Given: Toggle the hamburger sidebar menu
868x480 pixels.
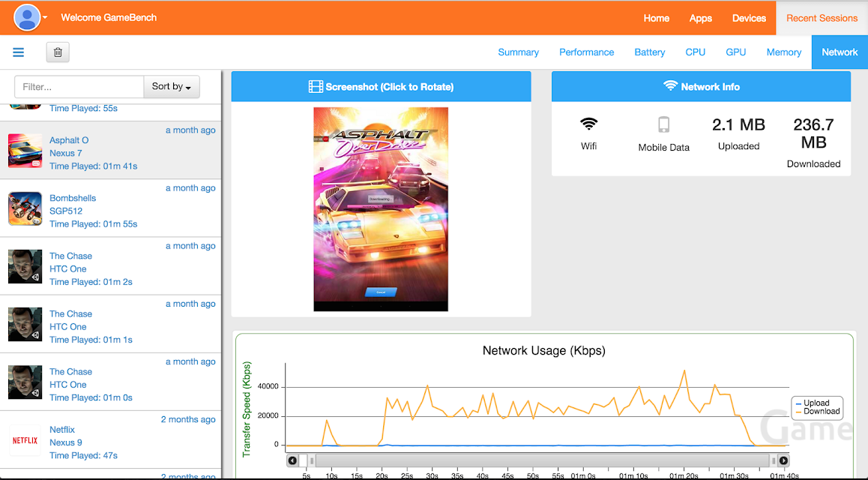Looking at the screenshot, I should click(x=18, y=52).
